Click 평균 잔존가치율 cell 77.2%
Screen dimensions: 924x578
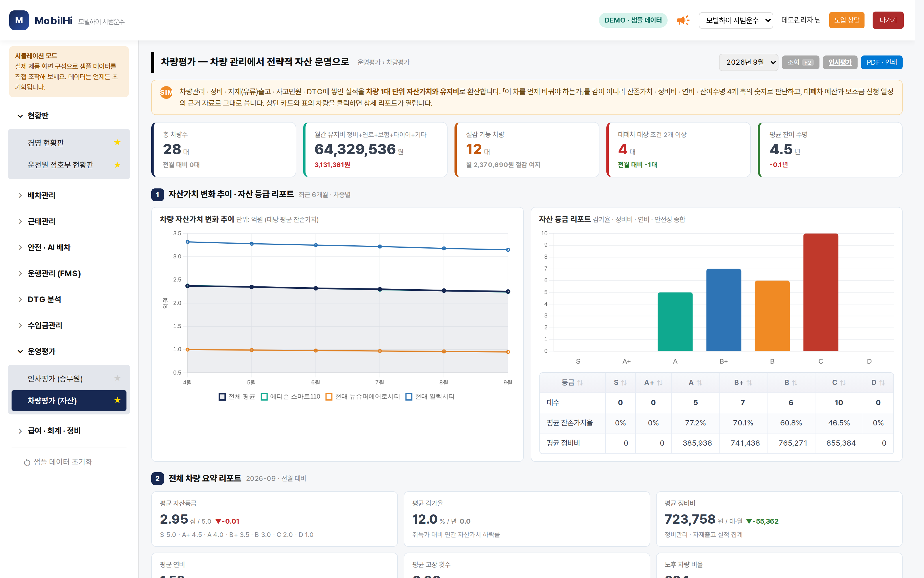[695, 423]
